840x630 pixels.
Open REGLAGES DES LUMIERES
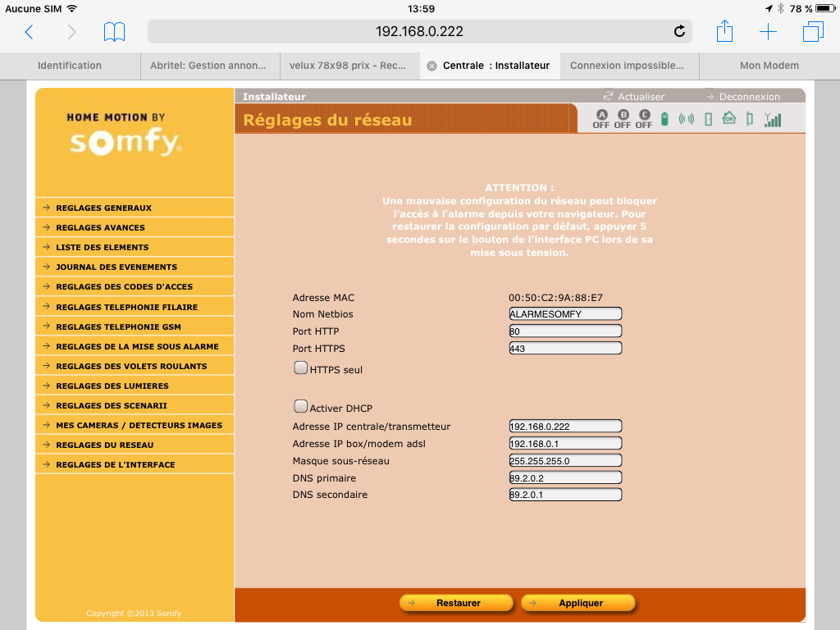(135, 386)
